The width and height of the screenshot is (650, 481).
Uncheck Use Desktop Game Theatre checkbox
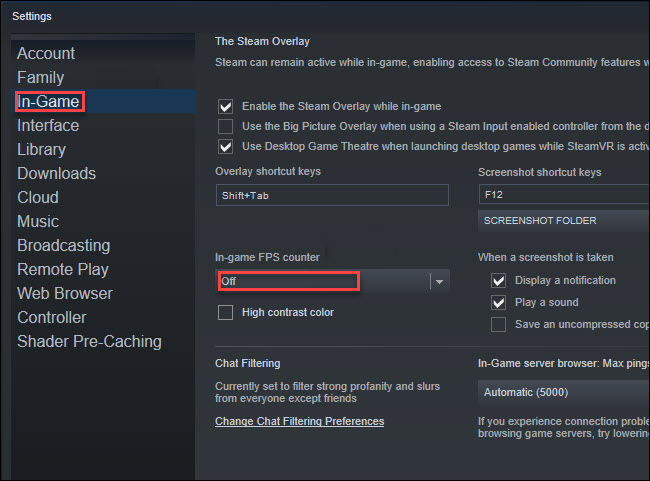(226, 146)
